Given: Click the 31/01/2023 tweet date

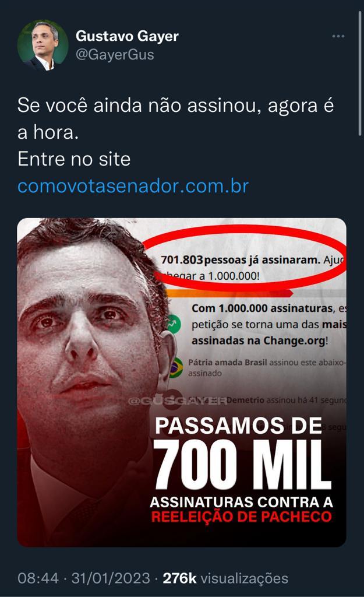Looking at the screenshot, I should (111, 578).
